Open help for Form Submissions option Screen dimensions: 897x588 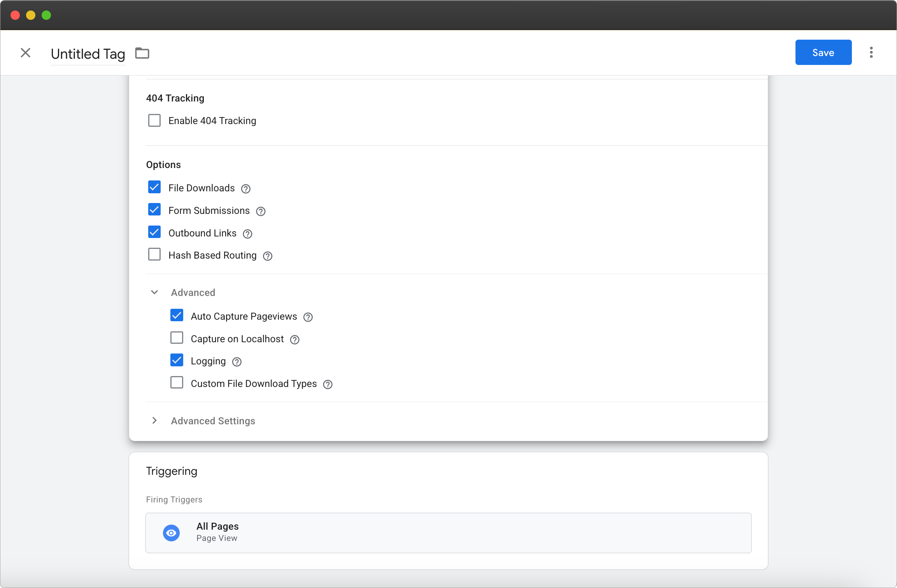261,211
